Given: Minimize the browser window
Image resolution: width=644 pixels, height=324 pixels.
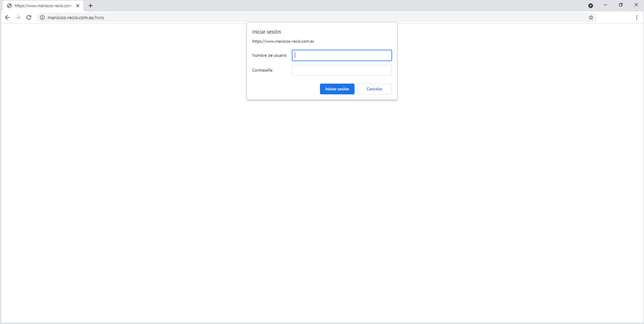Looking at the screenshot, I should [605, 5].
